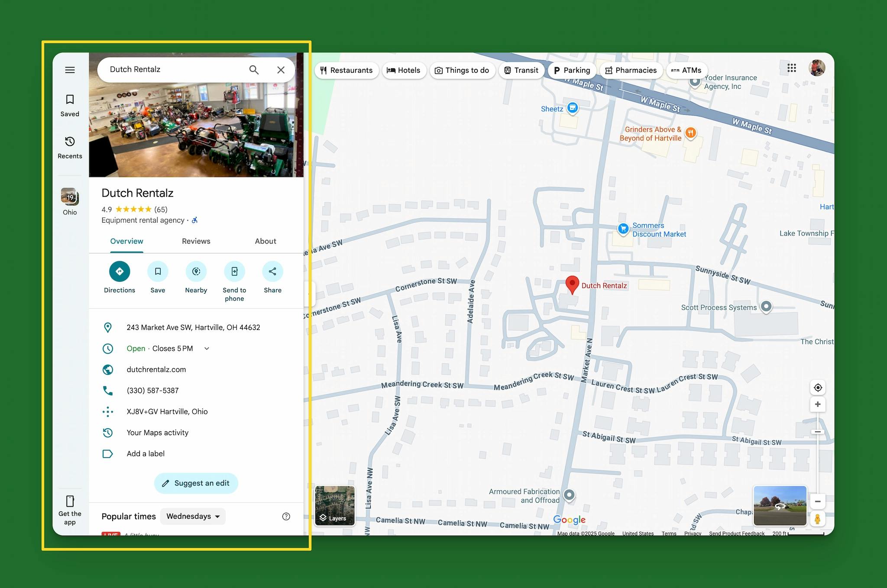This screenshot has height=588, width=887.
Task: Zoom out with the minus button
Action: coord(818,501)
